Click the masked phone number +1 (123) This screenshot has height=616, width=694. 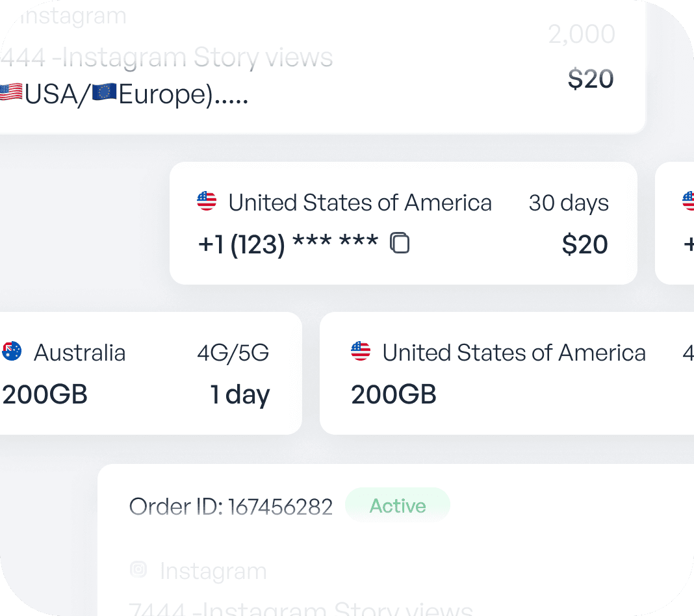pos(287,244)
